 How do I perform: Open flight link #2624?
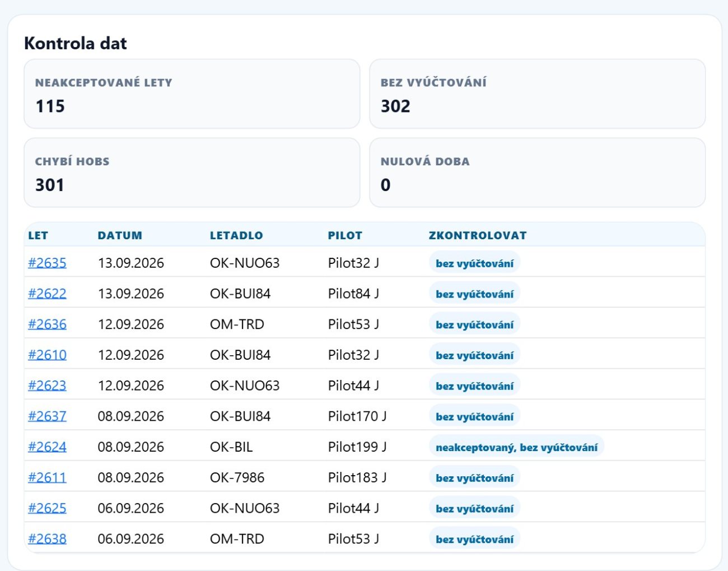(x=47, y=447)
